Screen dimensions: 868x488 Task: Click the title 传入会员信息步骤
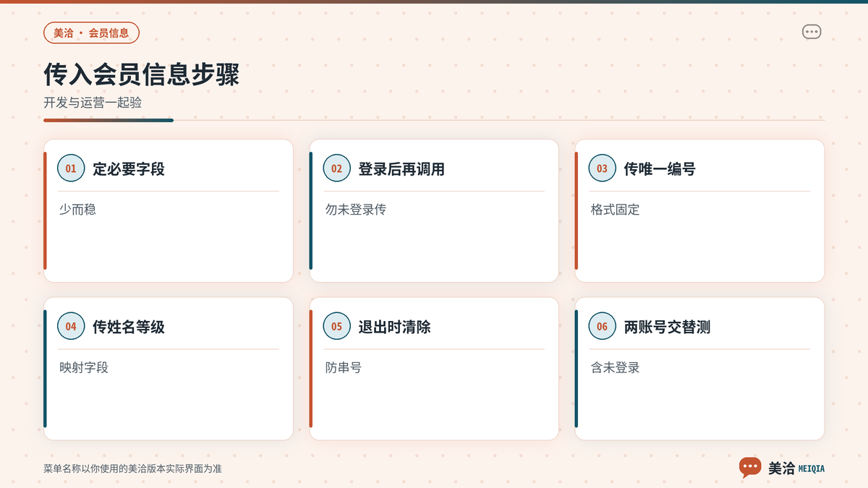(x=141, y=75)
